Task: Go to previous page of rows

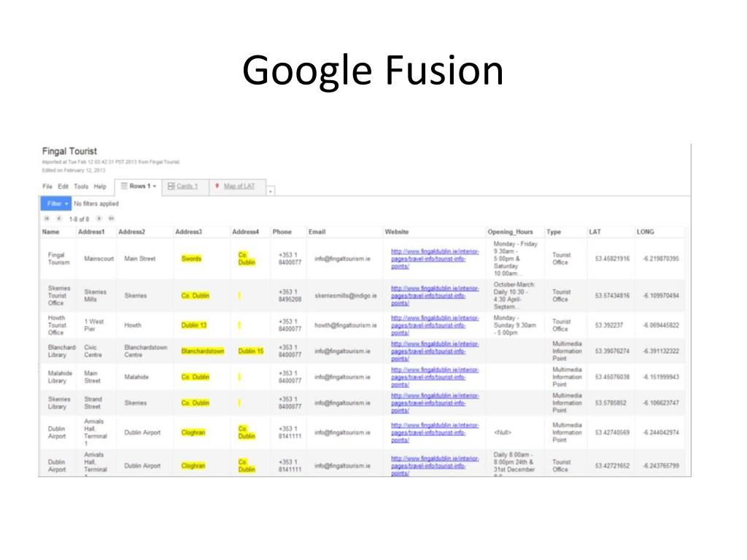Action: point(59,219)
